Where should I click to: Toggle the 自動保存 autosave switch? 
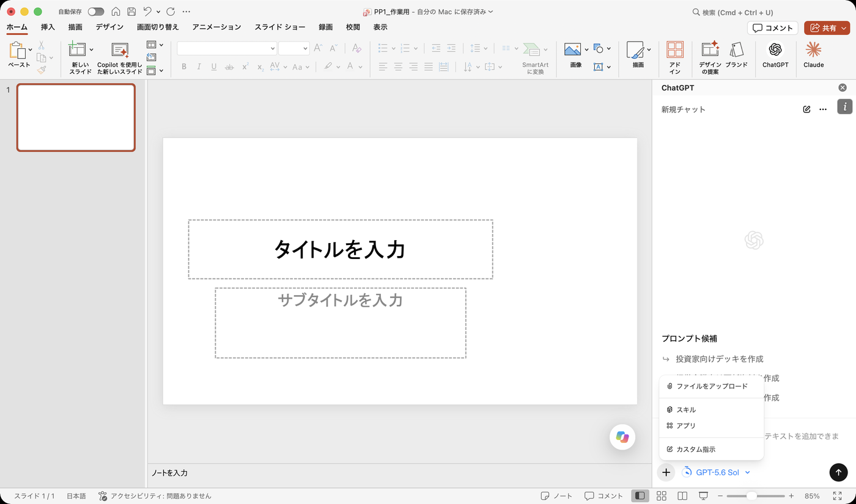tap(96, 12)
